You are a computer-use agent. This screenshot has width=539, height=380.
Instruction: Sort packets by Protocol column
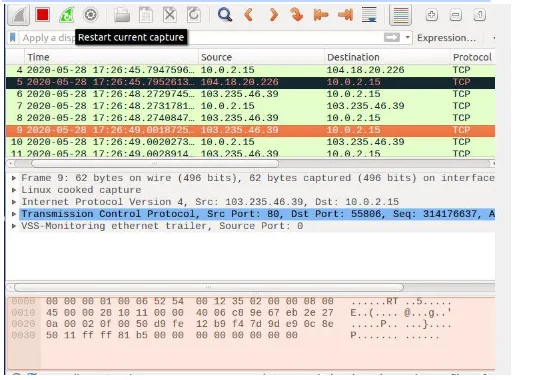(473, 57)
